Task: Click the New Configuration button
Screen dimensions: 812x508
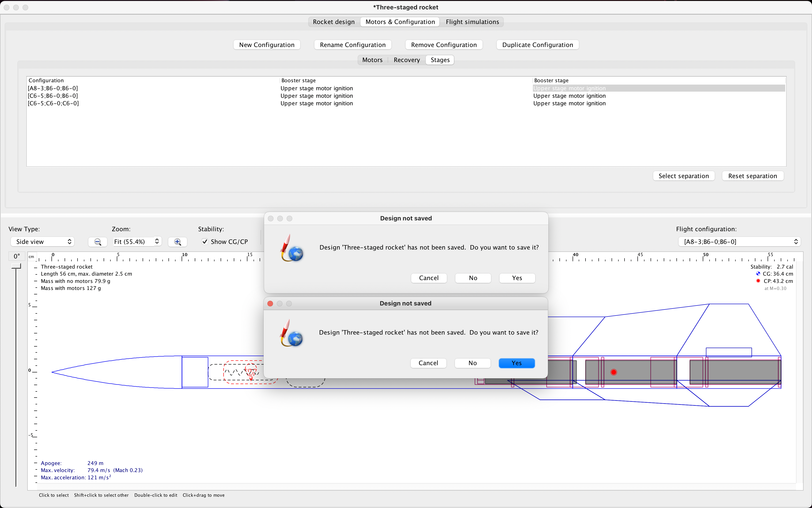Action: point(266,44)
